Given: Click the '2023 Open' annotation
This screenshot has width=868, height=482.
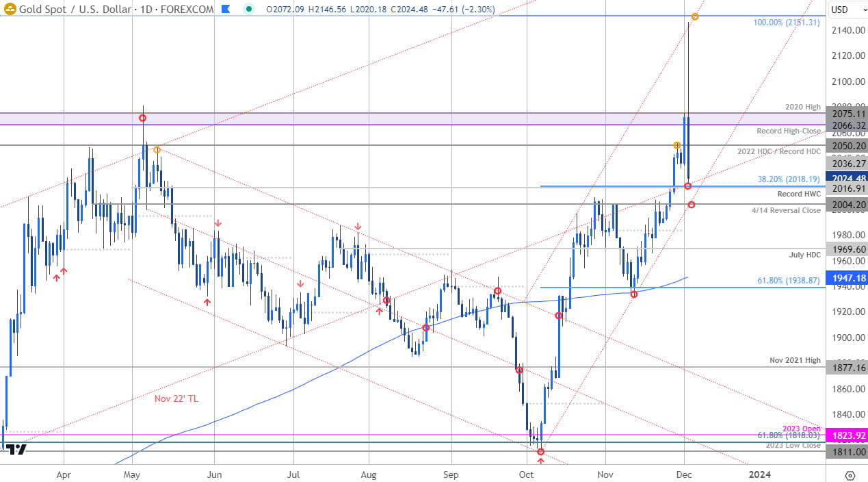Looking at the screenshot, I should tap(802, 429).
